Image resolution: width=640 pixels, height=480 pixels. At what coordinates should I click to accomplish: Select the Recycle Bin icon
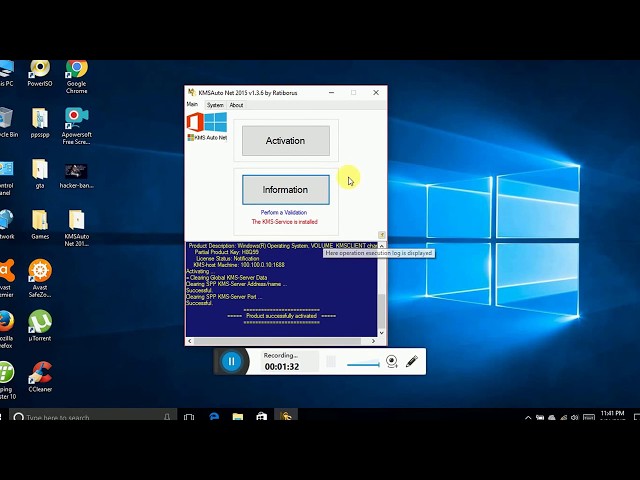[x=8, y=122]
